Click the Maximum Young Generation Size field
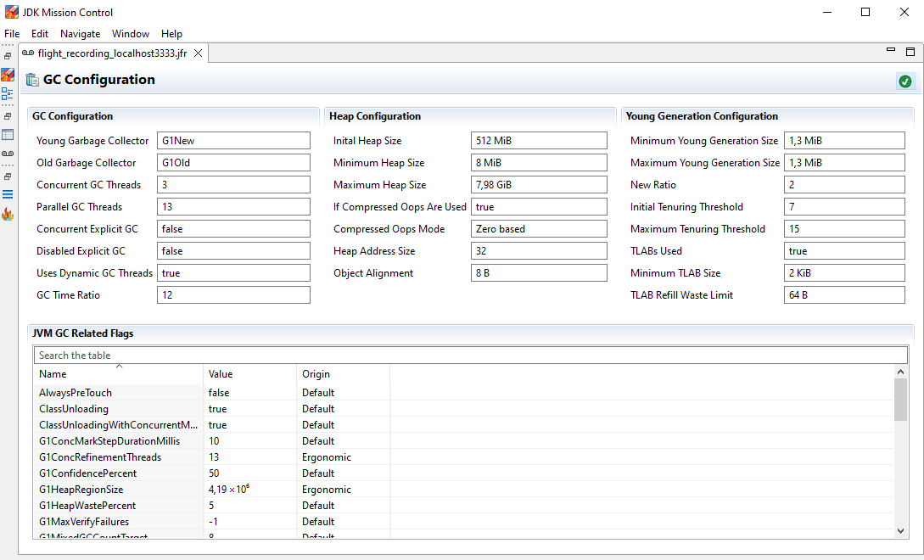 pyautogui.click(x=844, y=163)
